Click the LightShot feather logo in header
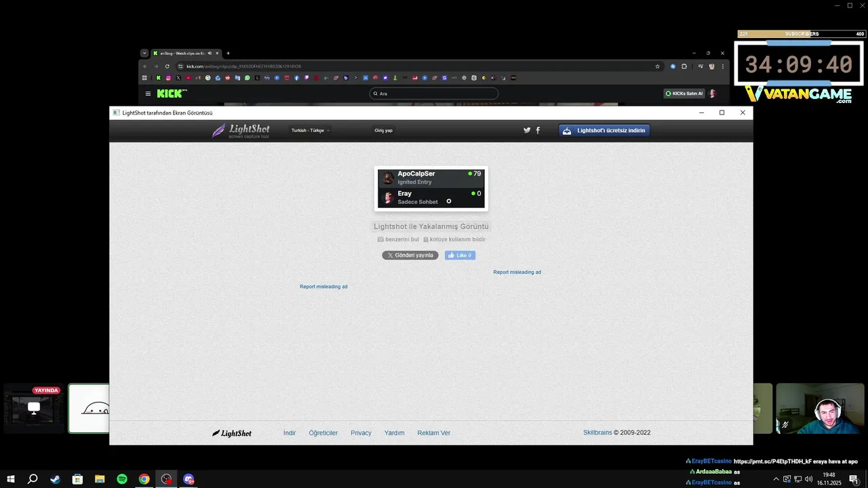The height and width of the screenshot is (488, 868). pyautogui.click(x=241, y=130)
